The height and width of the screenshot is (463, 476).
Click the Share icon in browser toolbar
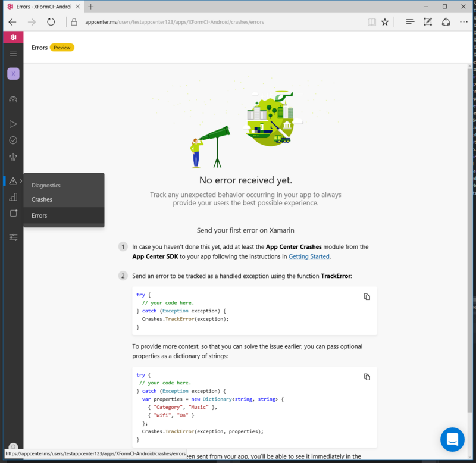pyautogui.click(x=446, y=22)
